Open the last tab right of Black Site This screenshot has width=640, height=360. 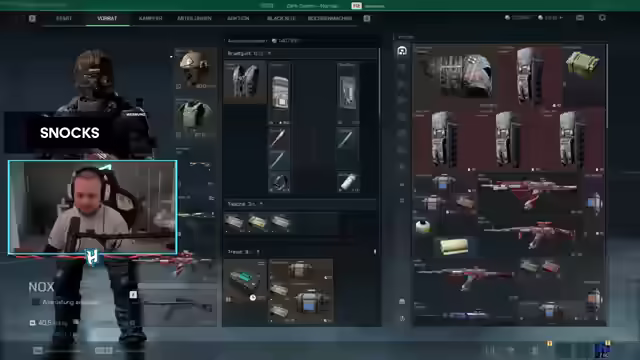click(330, 18)
